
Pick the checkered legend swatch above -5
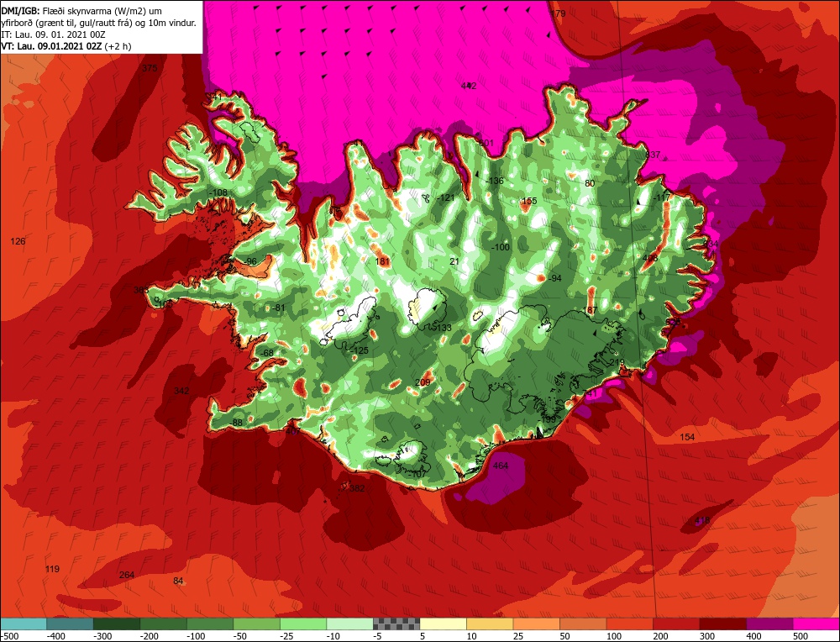pyautogui.click(x=396, y=624)
